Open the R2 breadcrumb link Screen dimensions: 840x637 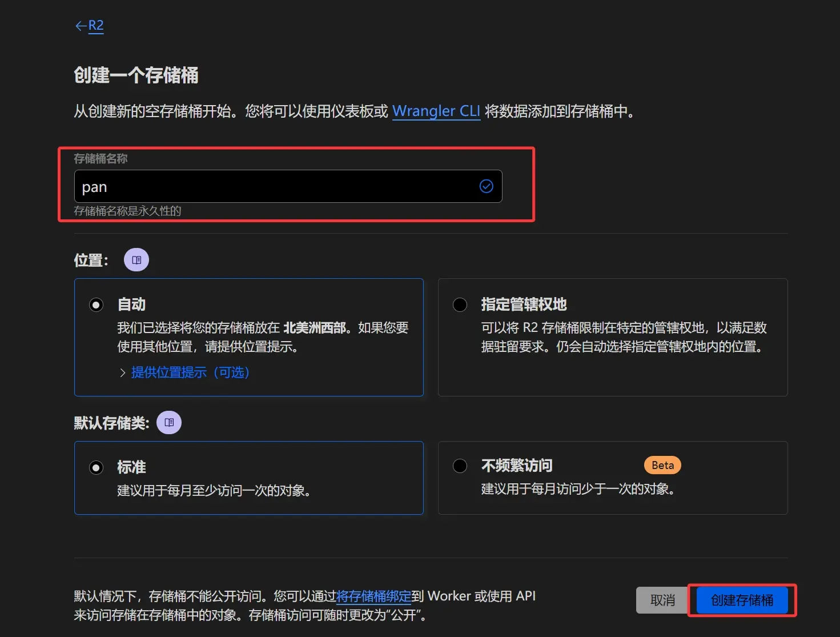click(95, 26)
